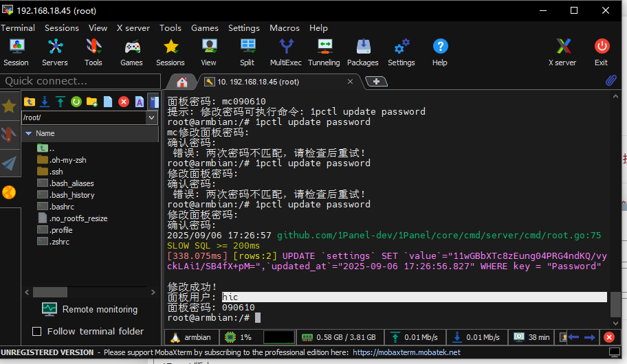Screen dimensions: 627x364
Task: Go to parent folder in SFTP browser
Action: (x=29, y=102)
